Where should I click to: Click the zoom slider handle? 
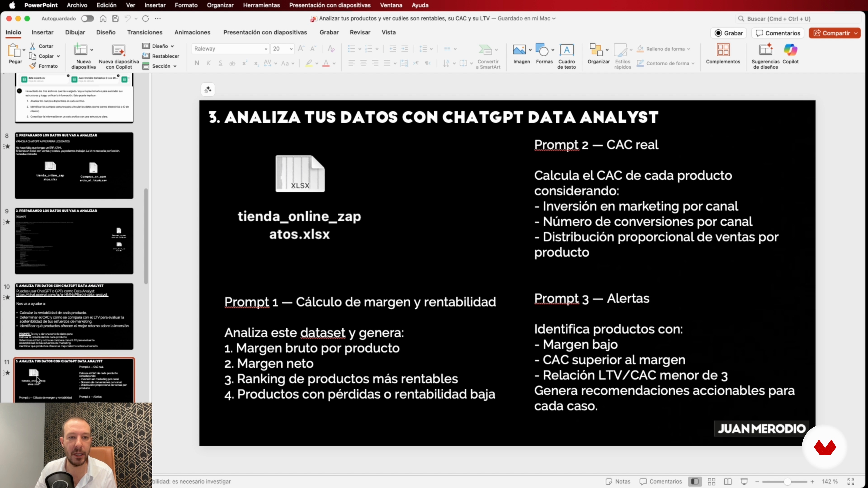click(x=787, y=482)
